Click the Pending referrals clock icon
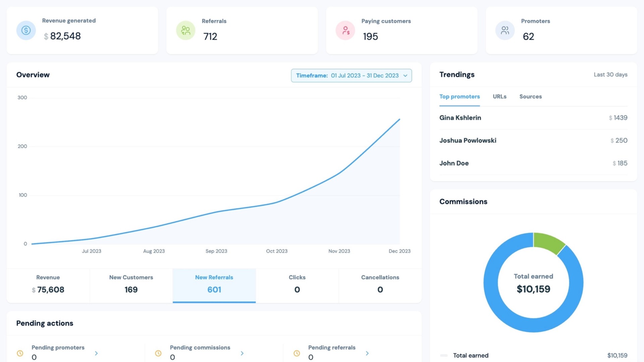Viewport: 644px width, 362px height. pyautogui.click(x=297, y=353)
